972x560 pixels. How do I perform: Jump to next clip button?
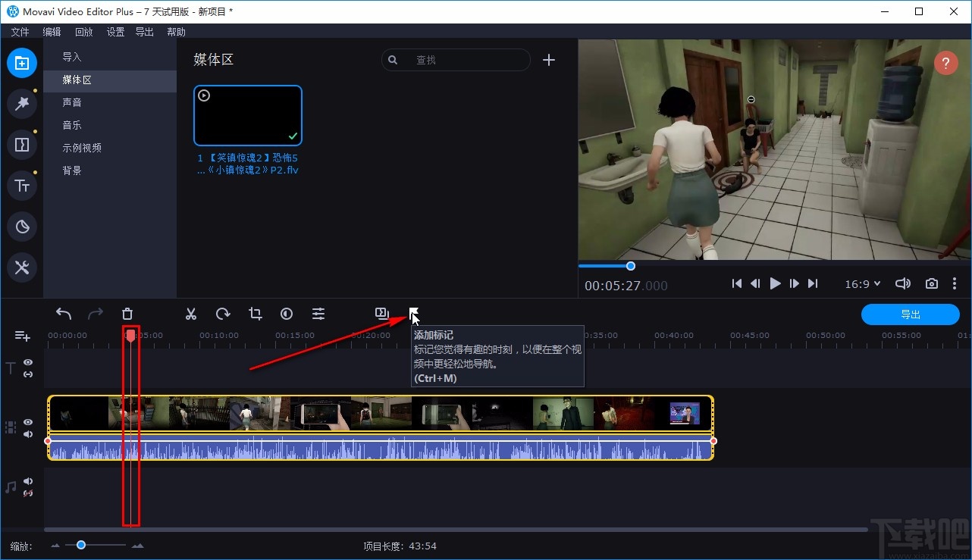(x=813, y=283)
